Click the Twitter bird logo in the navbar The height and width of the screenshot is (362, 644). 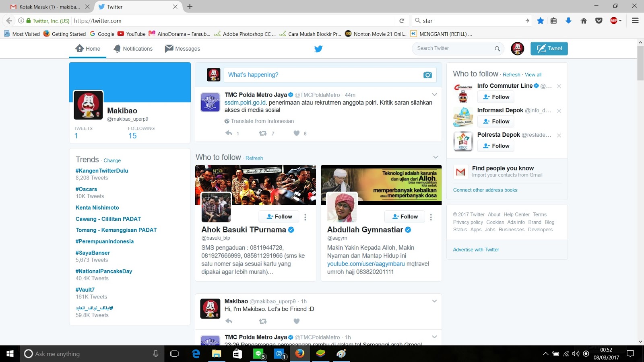click(318, 49)
